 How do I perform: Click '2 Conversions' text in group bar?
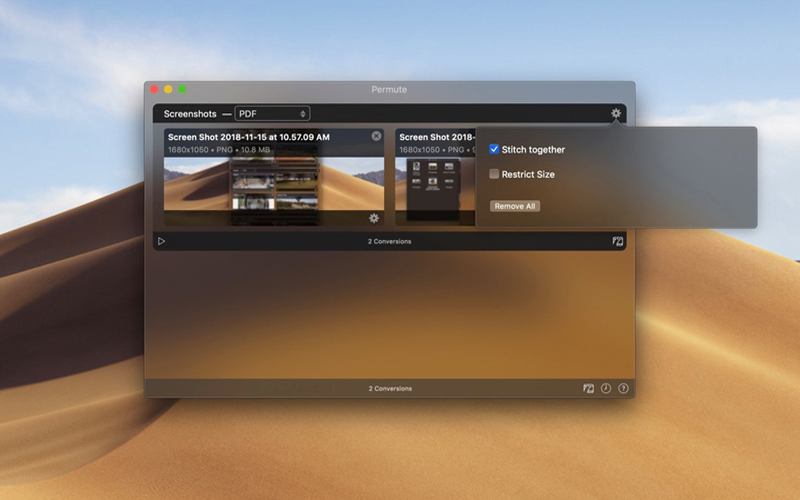[x=389, y=241]
